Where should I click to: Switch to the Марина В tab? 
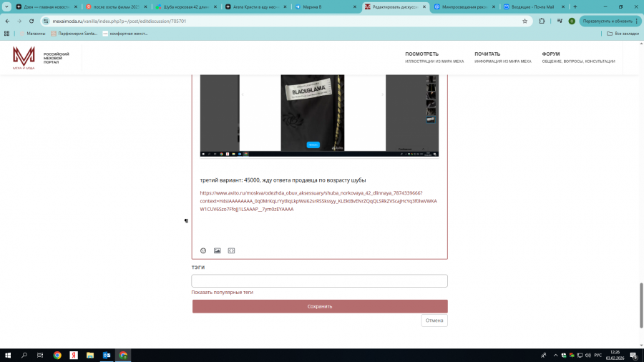322,6
